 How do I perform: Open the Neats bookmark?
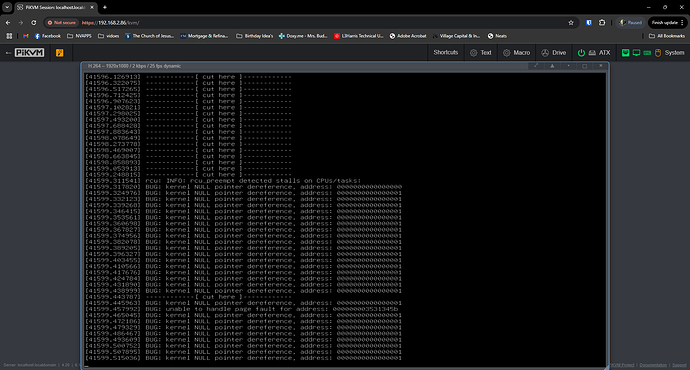(497, 36)
